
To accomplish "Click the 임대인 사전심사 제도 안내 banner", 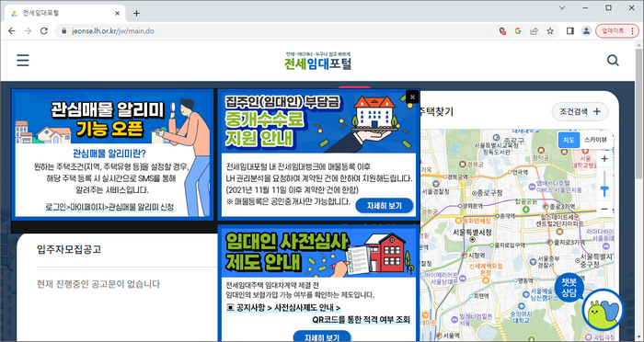I will click(319, 252).
